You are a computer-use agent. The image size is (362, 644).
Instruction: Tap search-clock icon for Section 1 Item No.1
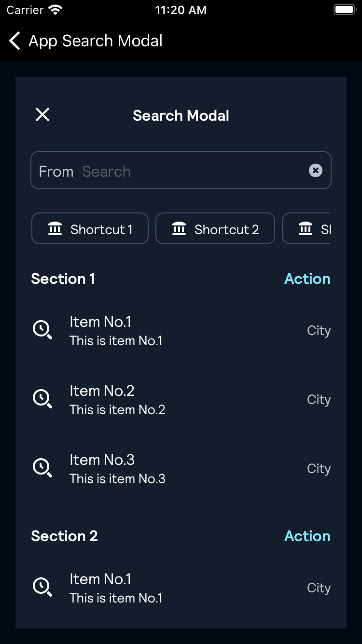coord(42,331)
